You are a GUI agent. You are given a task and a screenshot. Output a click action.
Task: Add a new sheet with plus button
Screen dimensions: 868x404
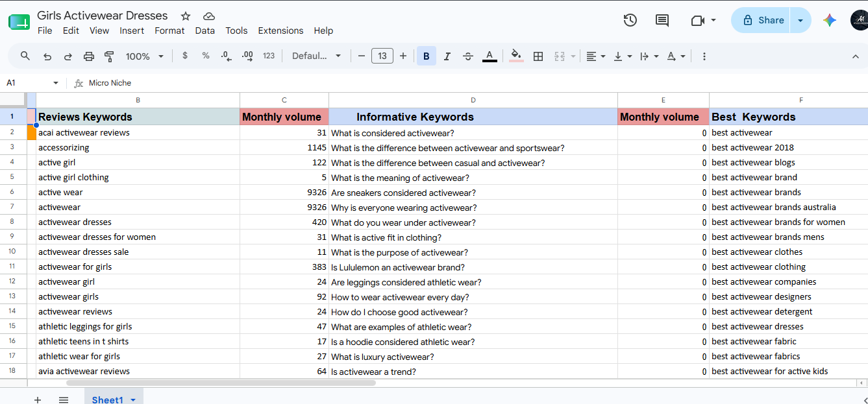37,399
